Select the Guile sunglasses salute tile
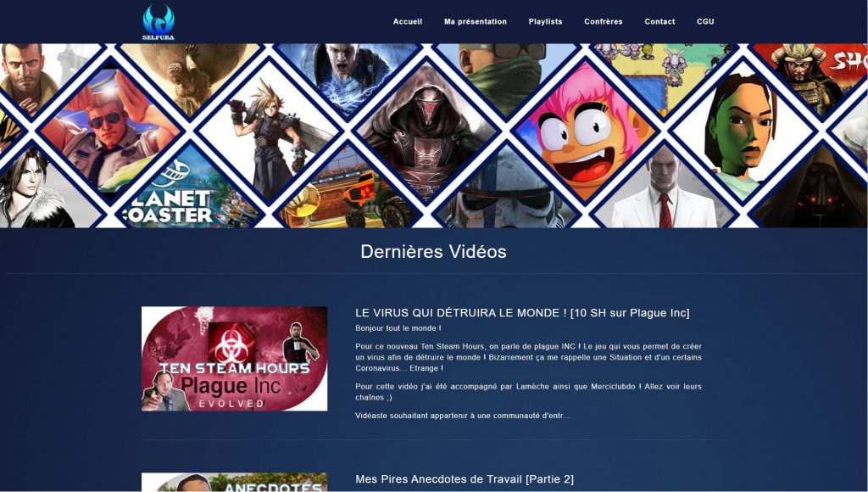The image size is (868, 492). (111, 131)
